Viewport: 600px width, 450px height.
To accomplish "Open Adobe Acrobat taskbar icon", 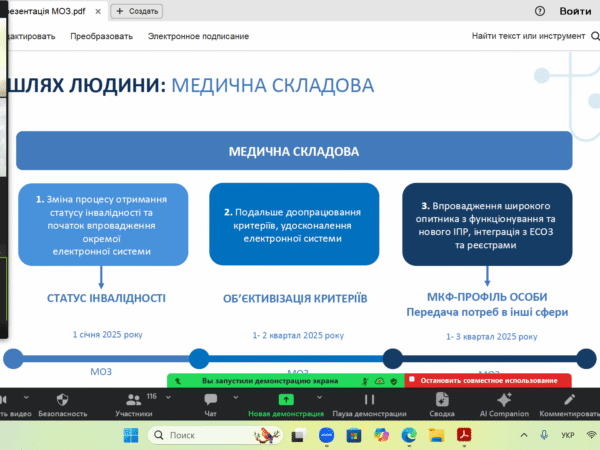I will pyautogui.click(x=464, y=435).
